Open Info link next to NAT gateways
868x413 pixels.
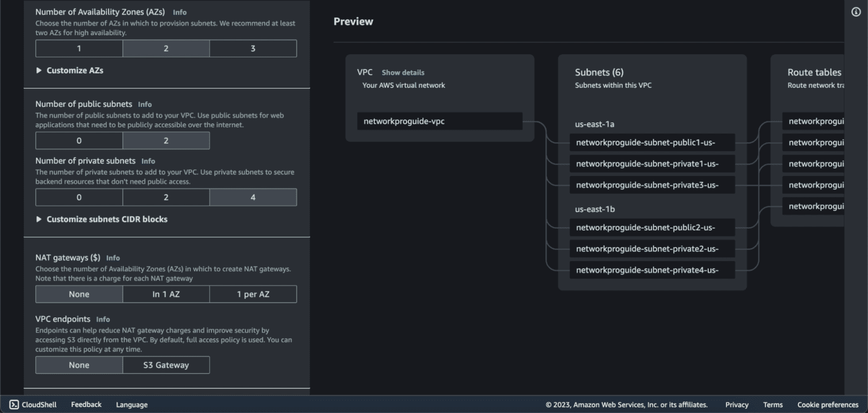pyautogui.click(x=113, y=258)
